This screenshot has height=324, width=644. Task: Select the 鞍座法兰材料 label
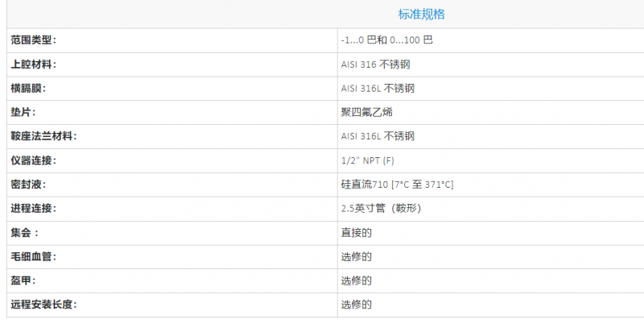43,136
